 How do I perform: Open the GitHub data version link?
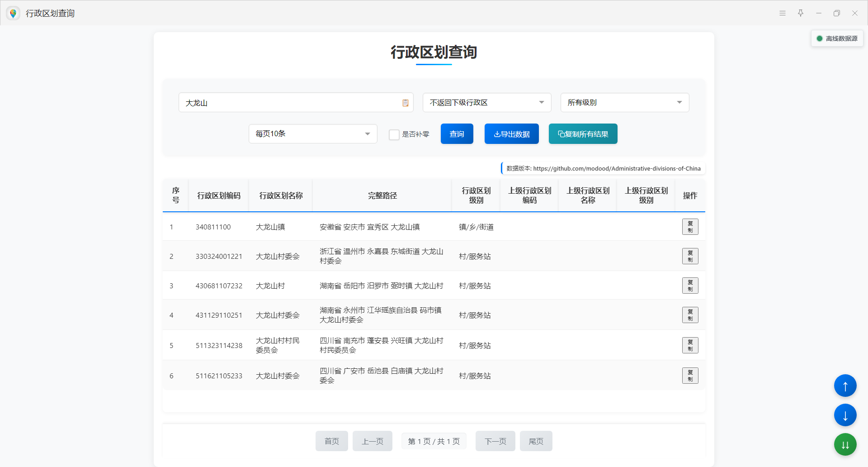617,168
